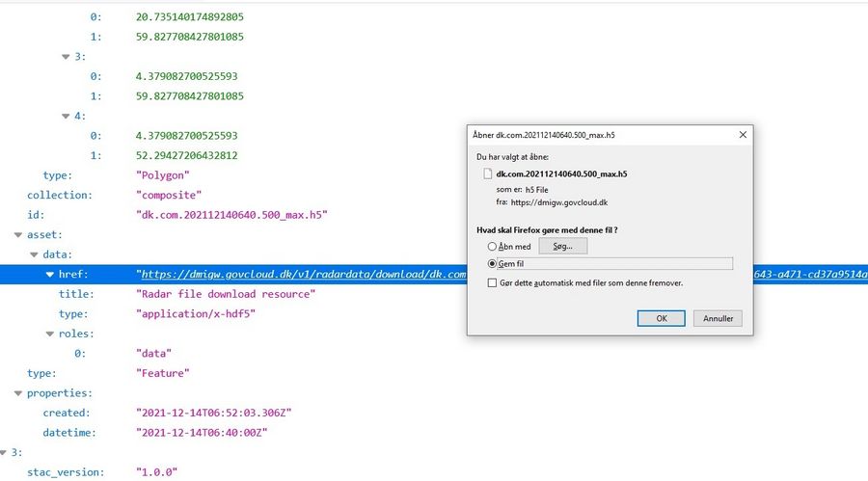Collapse the 'href' JSON node
Image resolution: width=868 pixels, height=481 pixels.
[49, 275]
